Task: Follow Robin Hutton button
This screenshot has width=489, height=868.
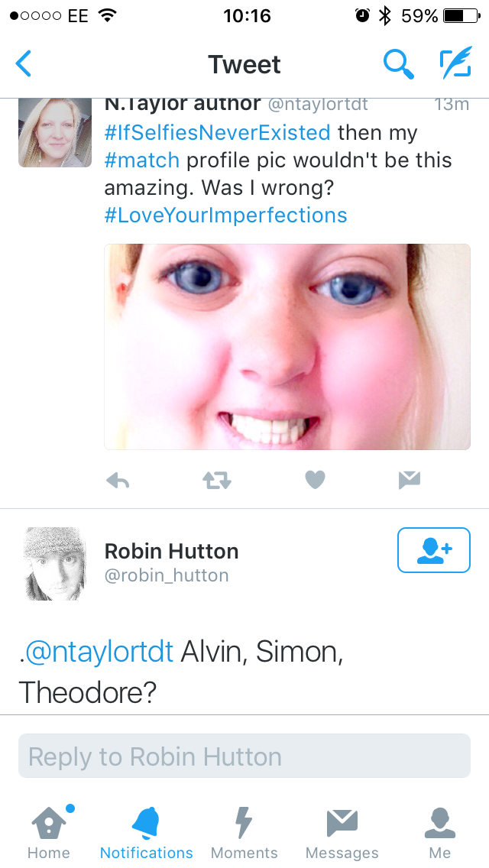Action: [x=433, y=550]
